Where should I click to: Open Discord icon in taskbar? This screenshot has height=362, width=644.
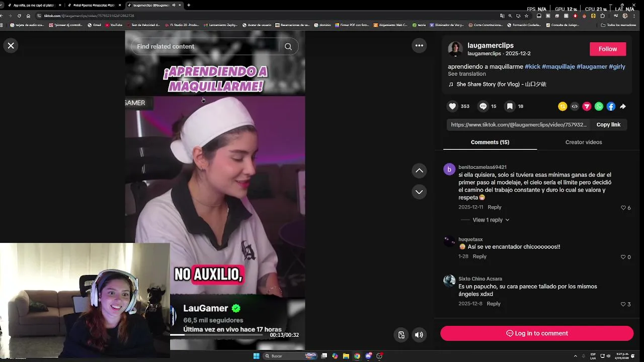[368, 356]
